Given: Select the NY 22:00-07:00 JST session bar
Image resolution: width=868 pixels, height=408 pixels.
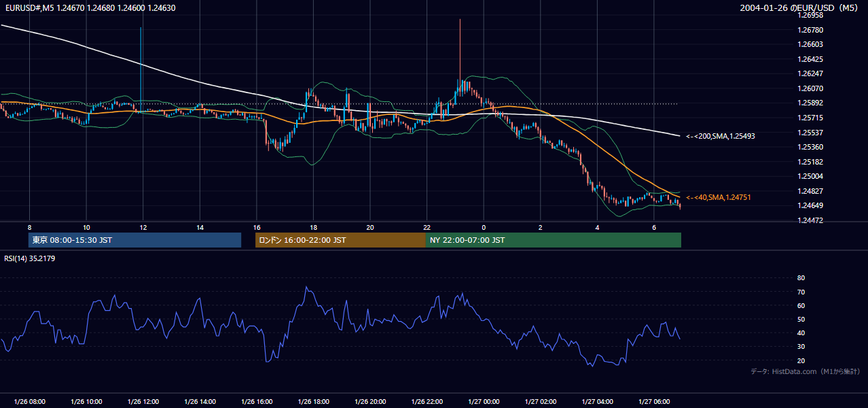Looking at the screenshot, I should coord(554,240).
